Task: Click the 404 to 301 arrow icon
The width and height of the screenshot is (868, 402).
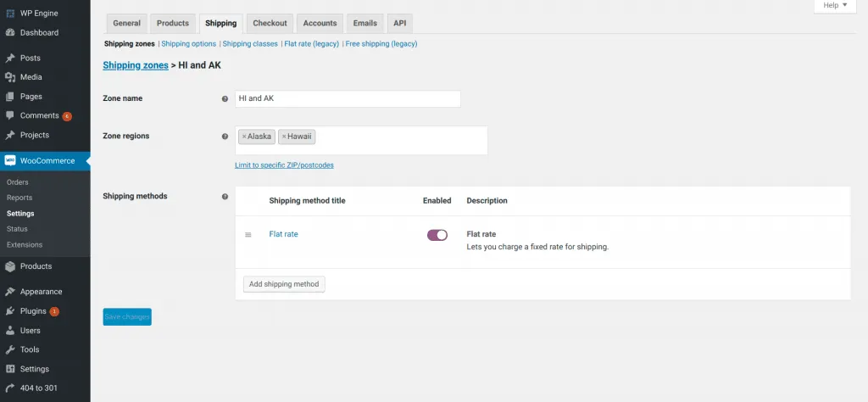Action: point(10,388)
